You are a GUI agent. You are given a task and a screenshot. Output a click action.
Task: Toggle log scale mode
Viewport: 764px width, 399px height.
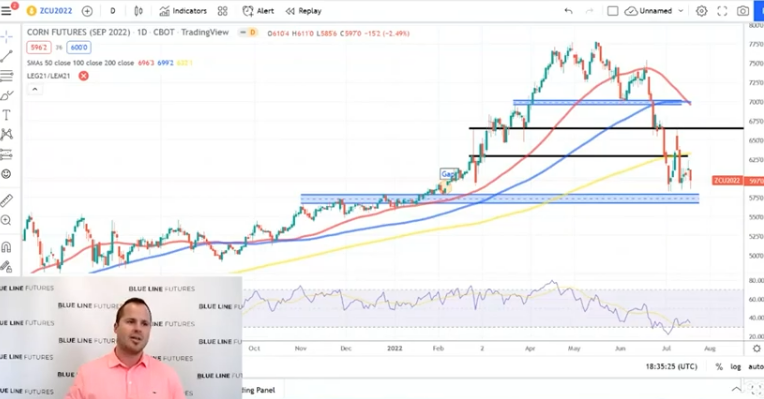point(736,367)
